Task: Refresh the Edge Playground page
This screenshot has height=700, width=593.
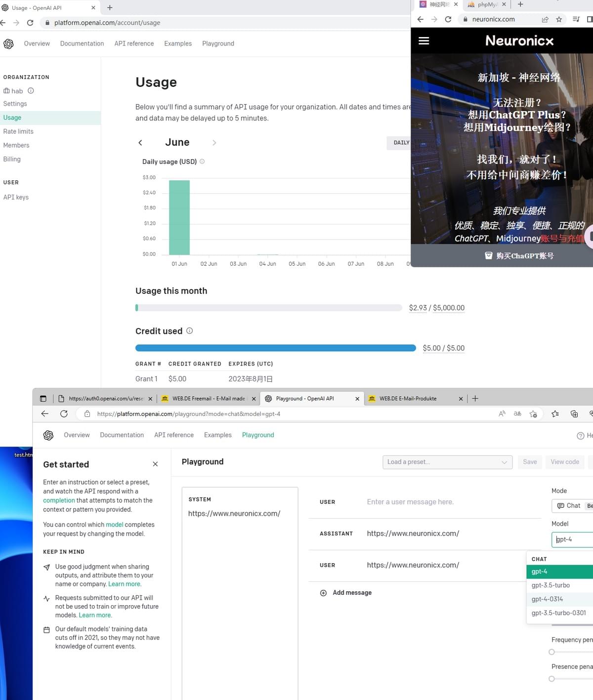Action: click(x=64, y=413)
